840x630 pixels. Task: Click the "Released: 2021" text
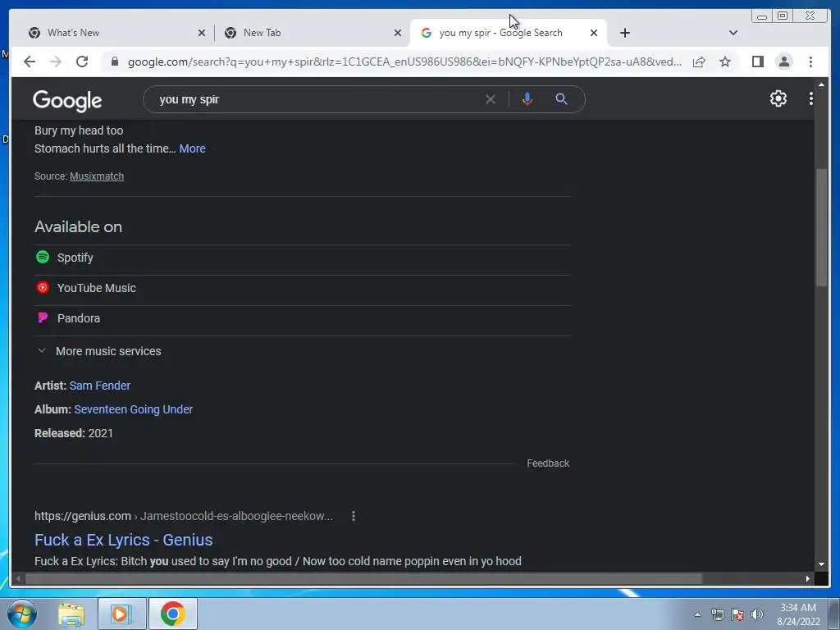[x=73, y=433]
